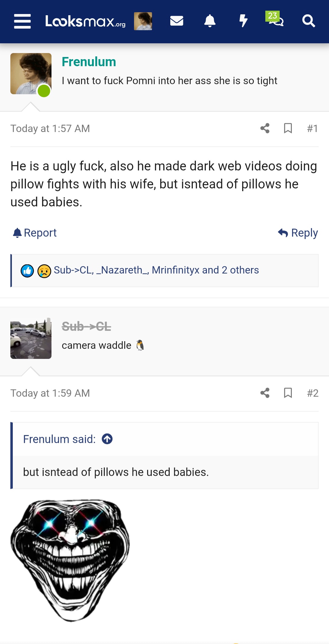Expand the quoted Frenulum post arrow

point(107,439)
